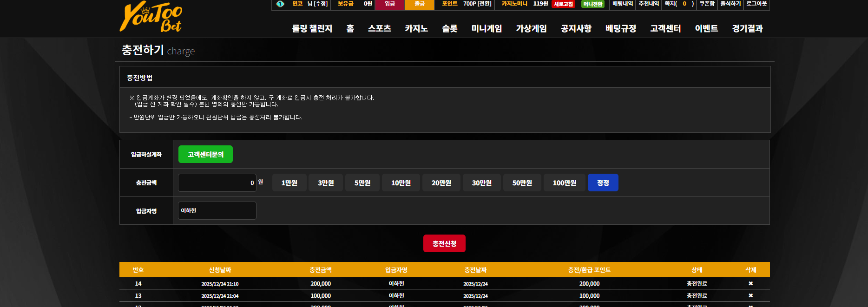Open the 고객센터 navigation item
This screenshot has height=307, width=868.
[665, 28]
